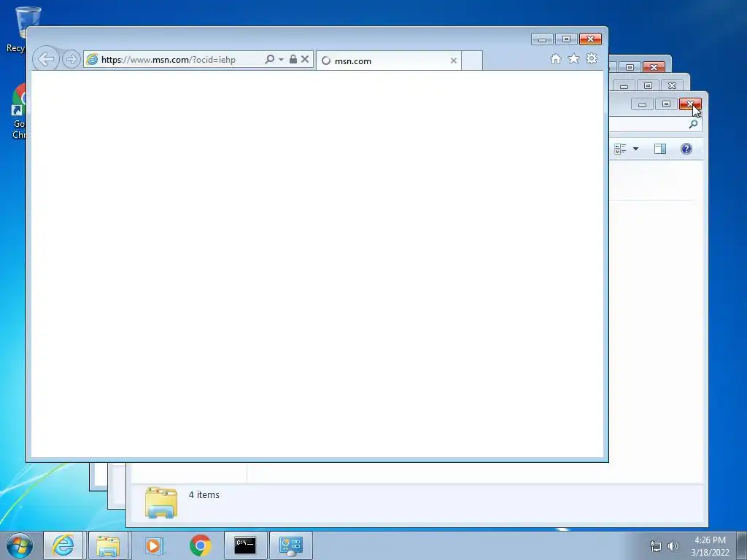View the security lock report

293,59
